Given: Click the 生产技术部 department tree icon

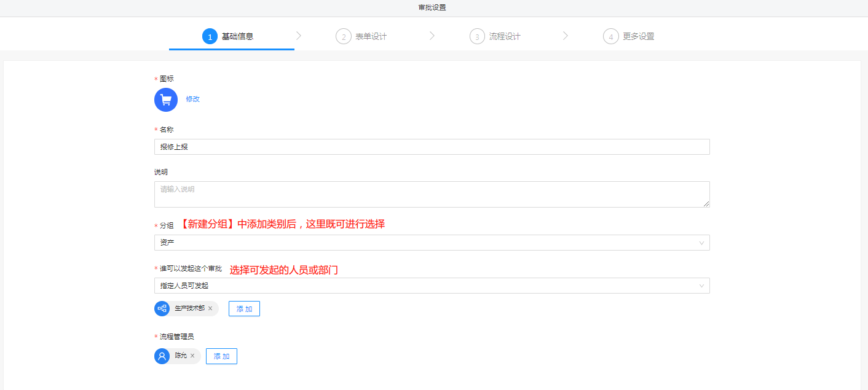Looking at the screenshot, I should click(162, 308).
